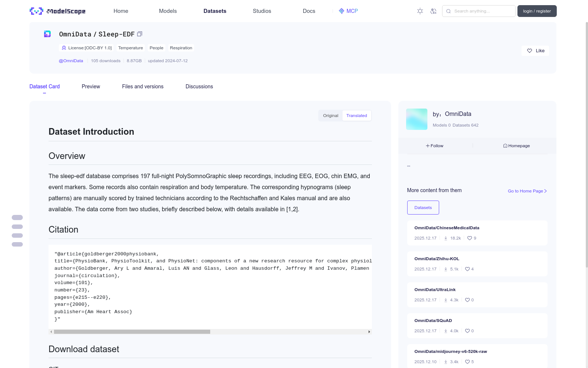
Task: Click the license badge icon
Action: tap(64, 48)
